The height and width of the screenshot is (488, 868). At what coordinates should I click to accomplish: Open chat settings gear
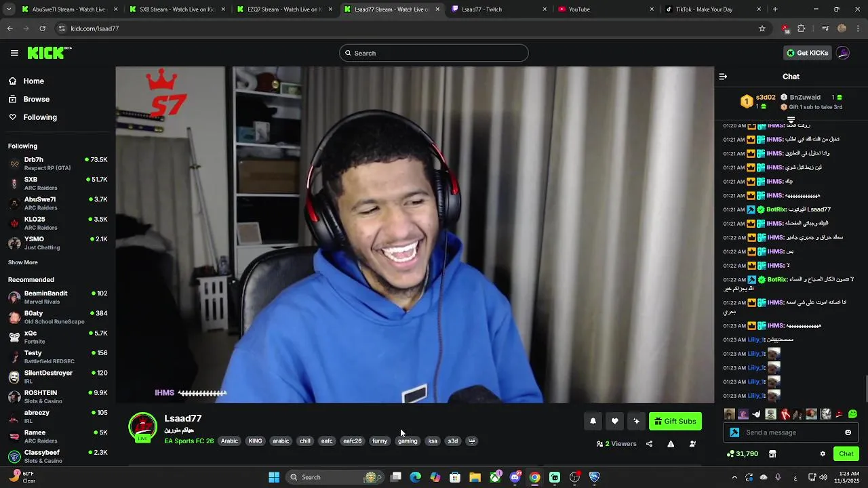[823, 454]
